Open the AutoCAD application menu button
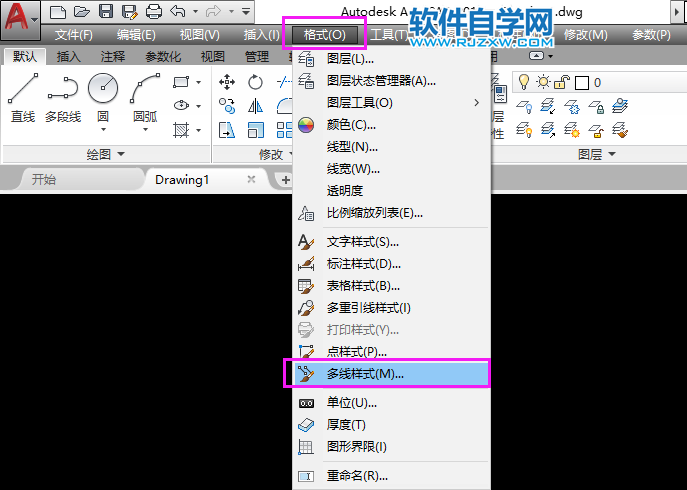The width and height of the screenshot is (687, 490). tap(20, 19)
